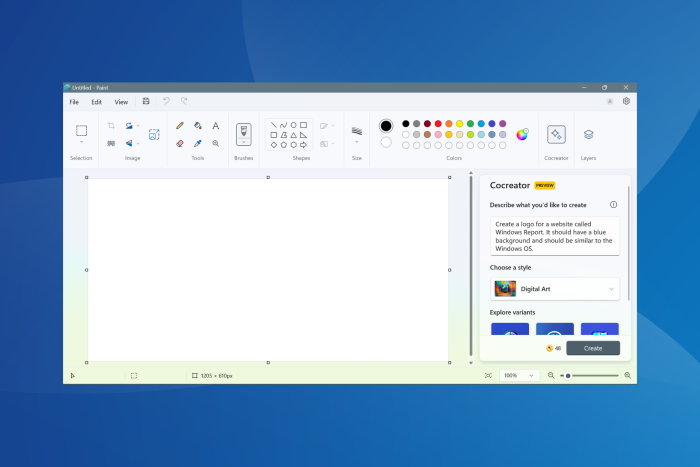Select the third logo variant thumbnail
The image size is (700, 467).
click(x=600, y=329)
